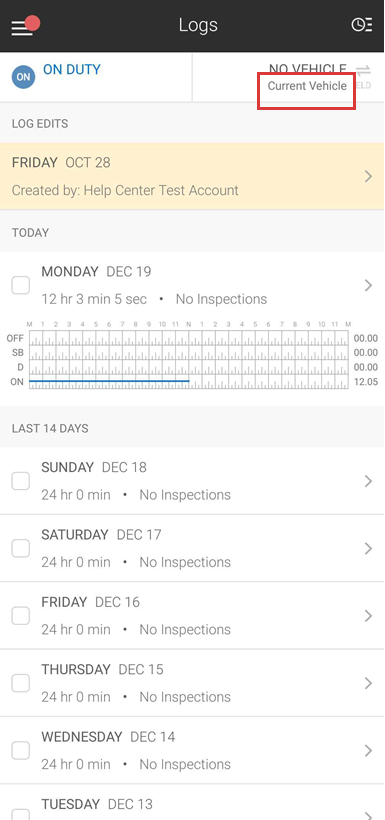Open the Friday Oct 28 log edit entry
The image size is (385, 820).
(192, 177)
